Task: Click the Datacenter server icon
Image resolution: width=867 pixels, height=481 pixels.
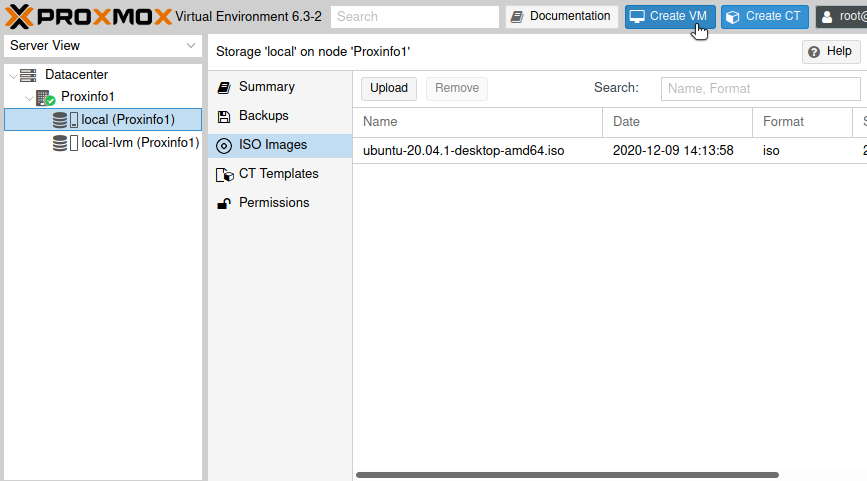Action: (x=28, y=75)
